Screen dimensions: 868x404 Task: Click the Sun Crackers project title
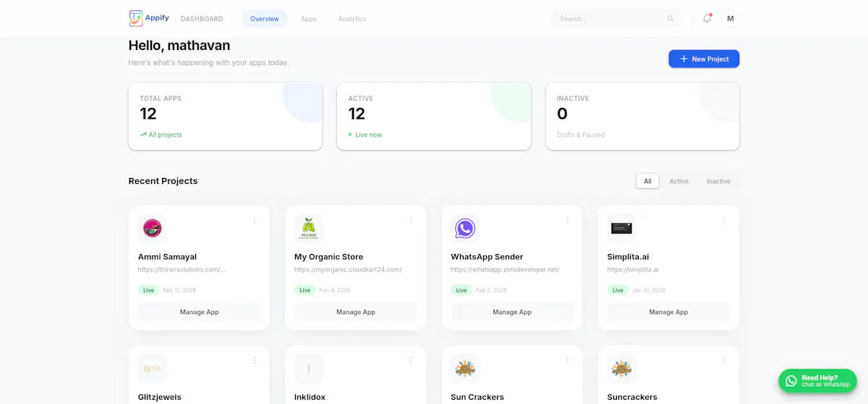pyautogui.click(x=477, y=397)
